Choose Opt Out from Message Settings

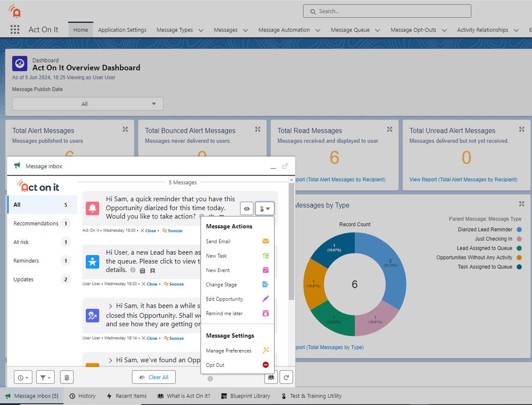(x=237, y=365)
